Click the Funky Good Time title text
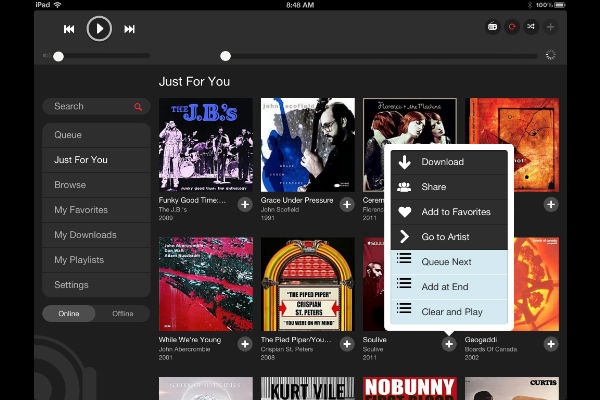The width and height of the screenshot is (600, 400). (192, 200)
